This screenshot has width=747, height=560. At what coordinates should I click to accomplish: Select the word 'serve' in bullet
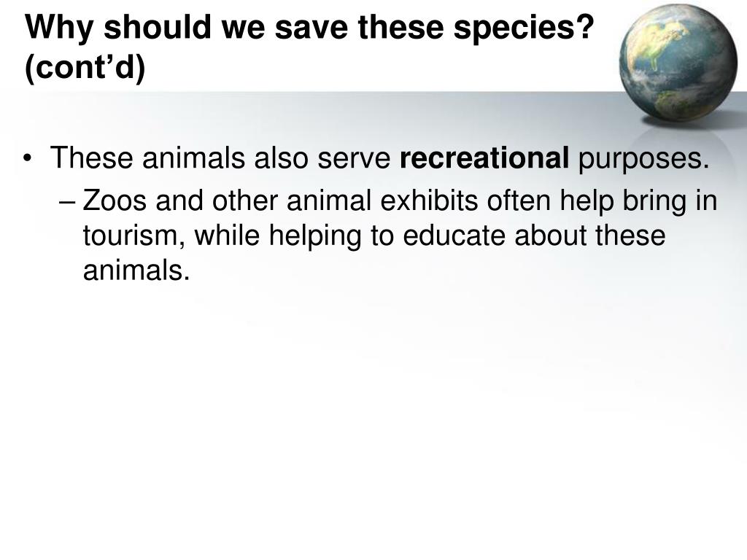[354, 160]
